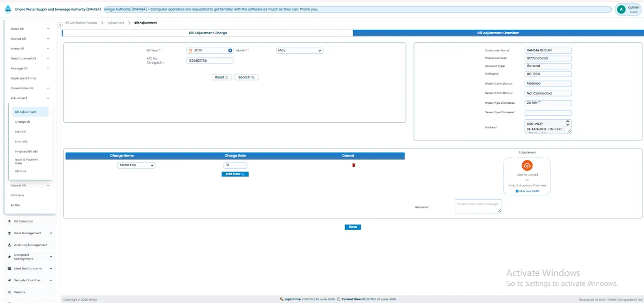Click the Bank Management sidebar icon
Viewport: 644px width, 303px height.
tap(10, 233)
